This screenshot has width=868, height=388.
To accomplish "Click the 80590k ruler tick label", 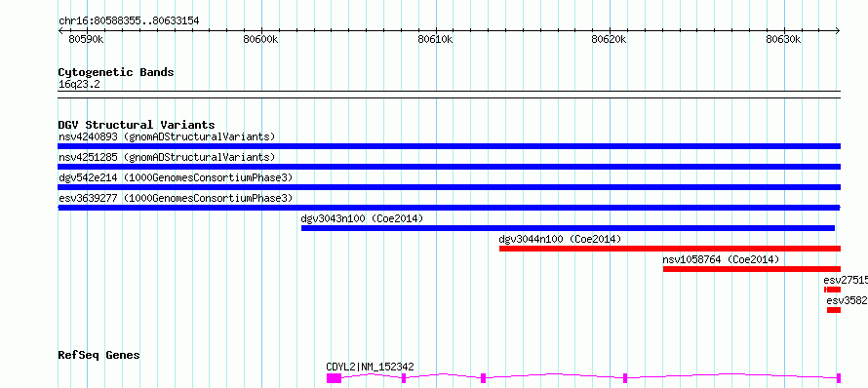I will coord(87,40).
